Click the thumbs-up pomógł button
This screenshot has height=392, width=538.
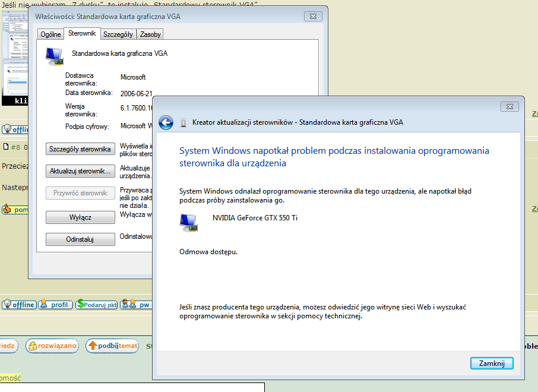(x=15, y=210)
